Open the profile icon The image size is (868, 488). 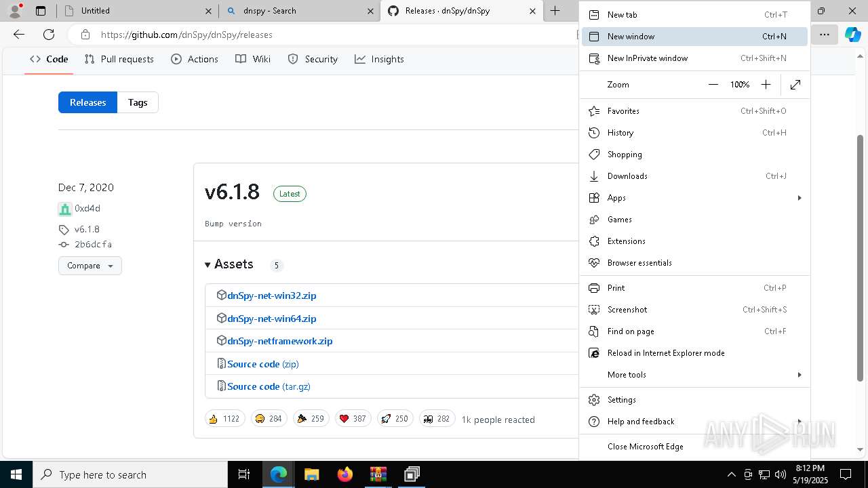click(15, 11)
